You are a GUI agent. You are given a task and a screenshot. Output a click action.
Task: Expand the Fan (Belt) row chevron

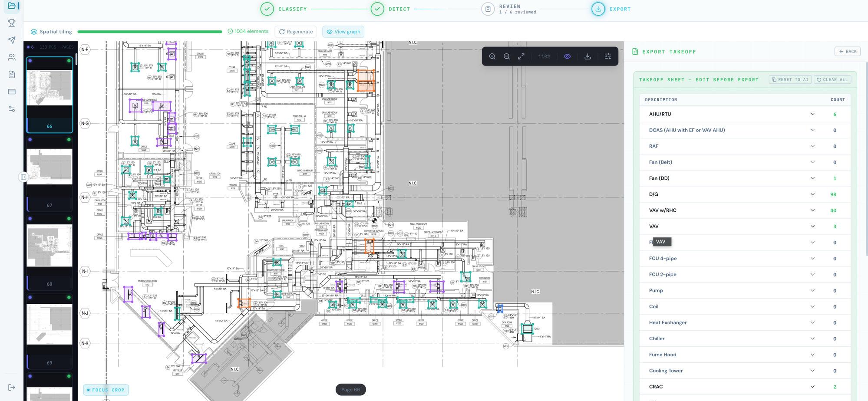click(x=812, y=162)
